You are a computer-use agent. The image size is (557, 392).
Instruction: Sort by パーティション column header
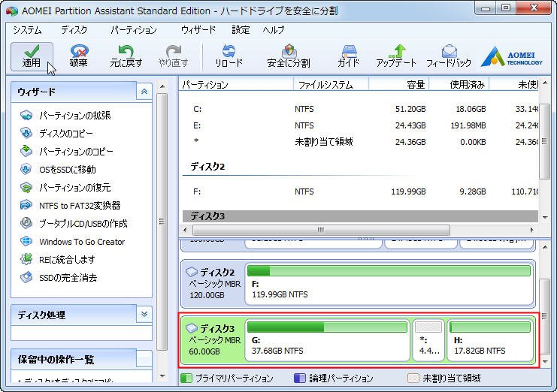(236, 85)
